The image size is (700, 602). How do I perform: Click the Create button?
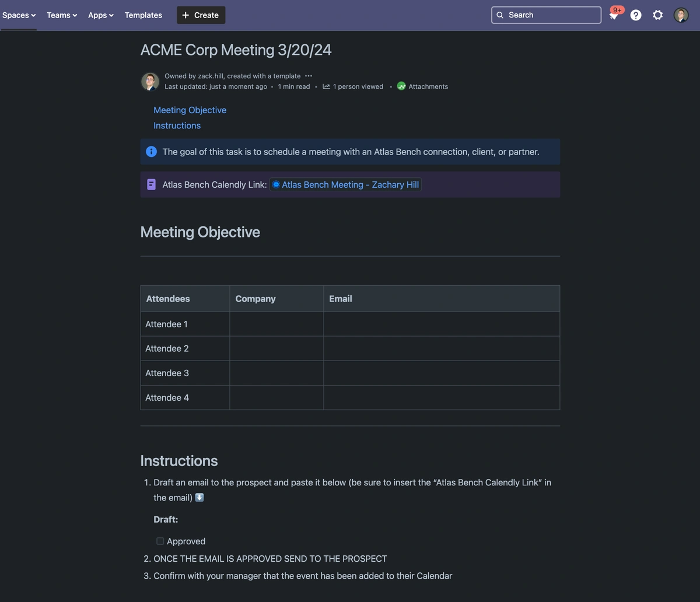pos(201,15)
